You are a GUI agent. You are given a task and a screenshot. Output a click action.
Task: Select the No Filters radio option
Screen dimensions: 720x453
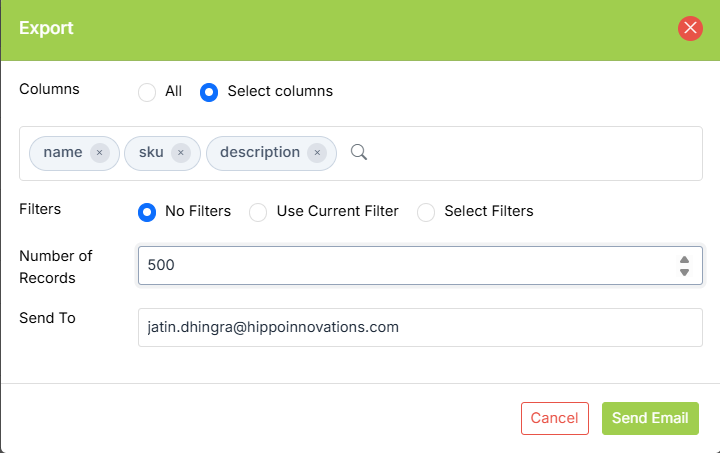click(x=147, y=212)
